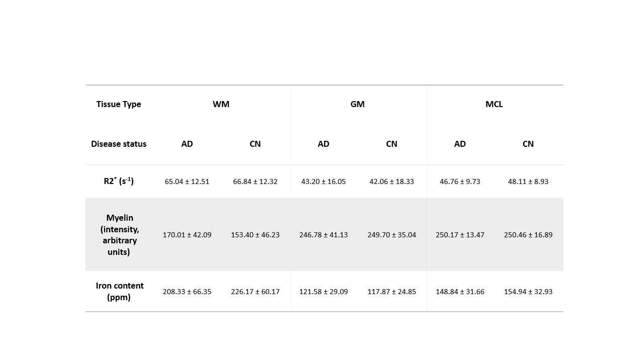Select the cell reading 246.78 ± 41.13

pyautogui.click(x=324, y=235)
